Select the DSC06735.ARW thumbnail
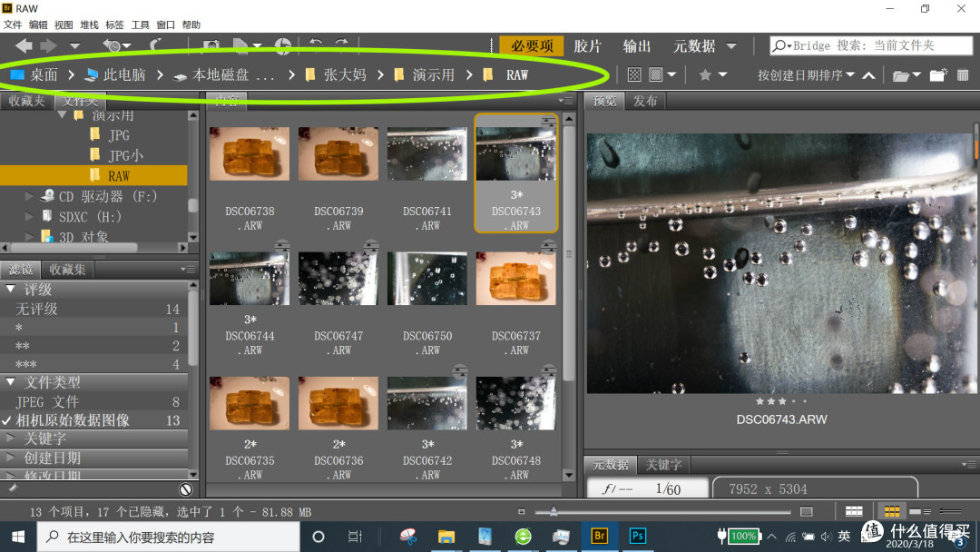Viewport: 980px width, 552px height. 250,403
